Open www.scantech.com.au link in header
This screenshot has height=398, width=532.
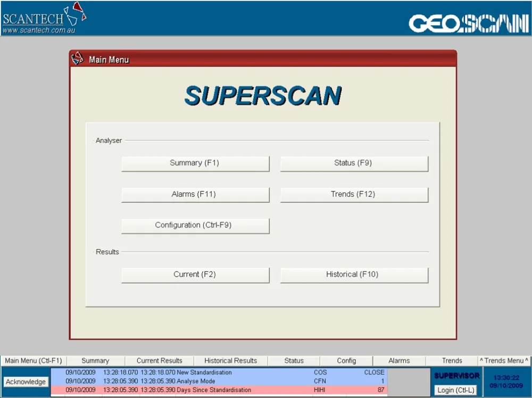click(39, 30)
